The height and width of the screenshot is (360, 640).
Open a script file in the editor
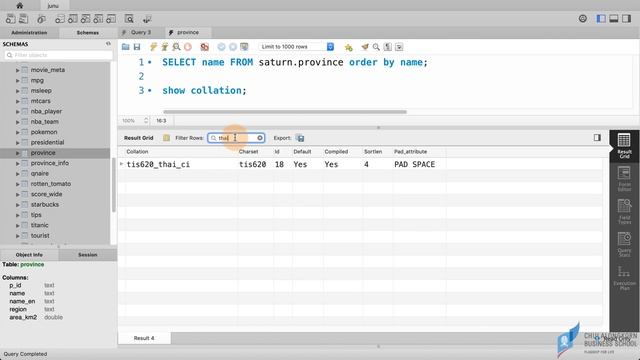126,47
